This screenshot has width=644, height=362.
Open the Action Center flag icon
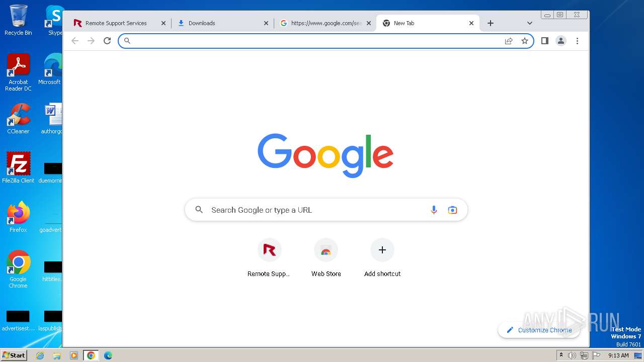click(596, 355)
